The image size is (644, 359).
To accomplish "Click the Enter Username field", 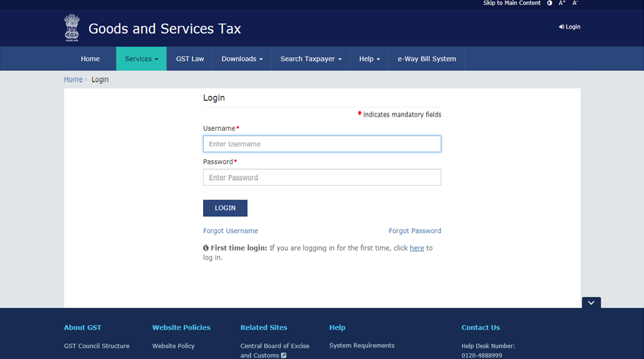I will coord(322,144).
